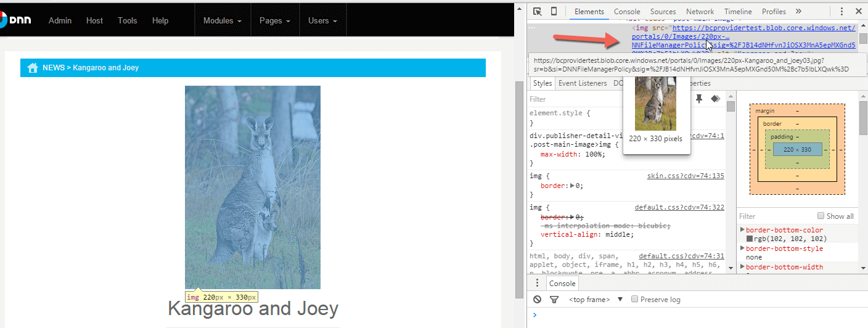Open the Event Listeners tab
The image size is (868, 328).
tap(583, 83)
